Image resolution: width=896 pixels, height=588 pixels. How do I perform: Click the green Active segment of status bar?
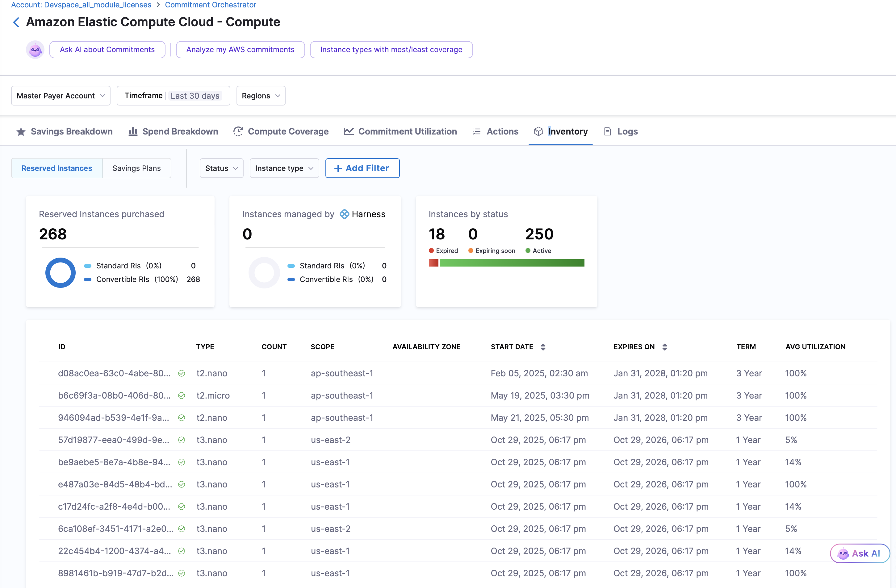pos(512,263)
